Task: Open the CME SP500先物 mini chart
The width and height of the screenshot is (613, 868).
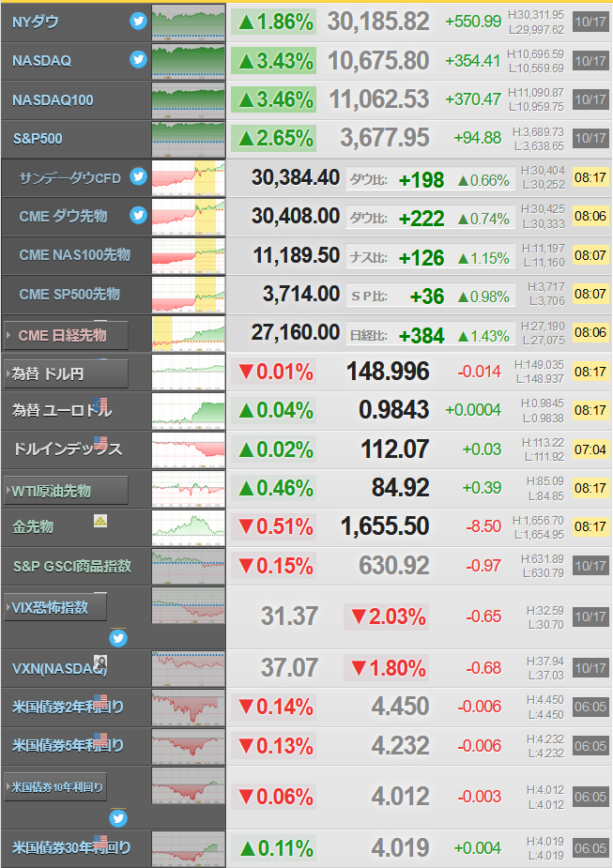Action: (189, 295)
